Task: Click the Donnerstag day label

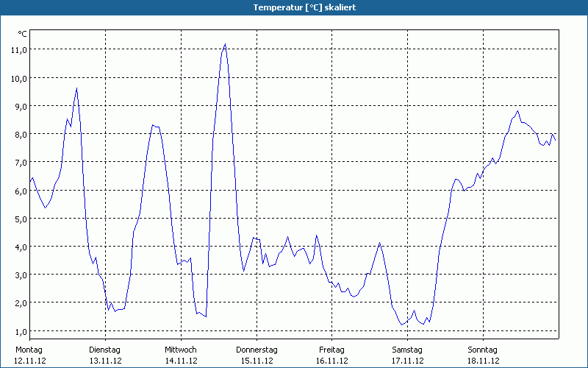Action: pos(257,350)
